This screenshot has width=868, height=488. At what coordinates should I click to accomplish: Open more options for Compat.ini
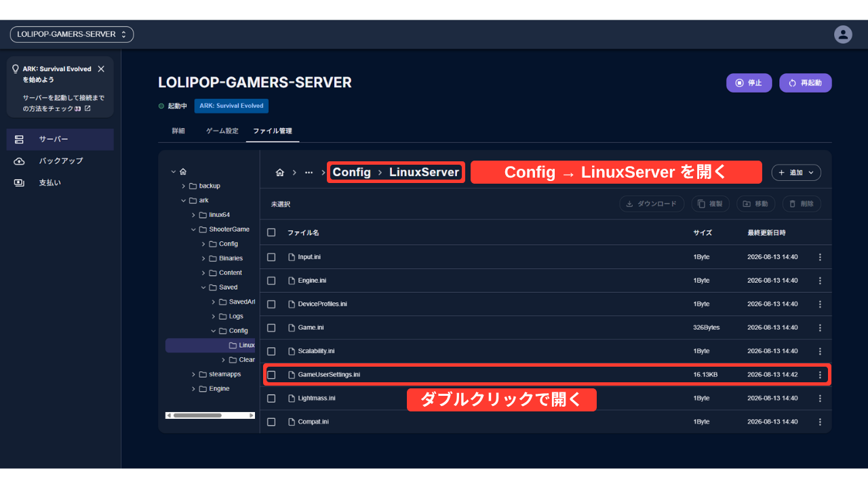tap(820, 422)
